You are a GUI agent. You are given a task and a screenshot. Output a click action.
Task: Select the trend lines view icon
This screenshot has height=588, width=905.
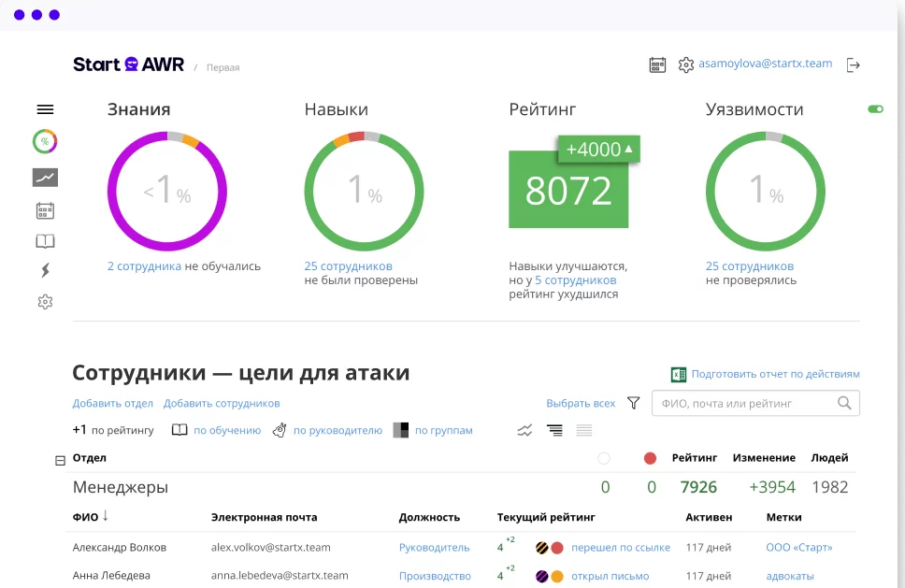pos(524,430)
